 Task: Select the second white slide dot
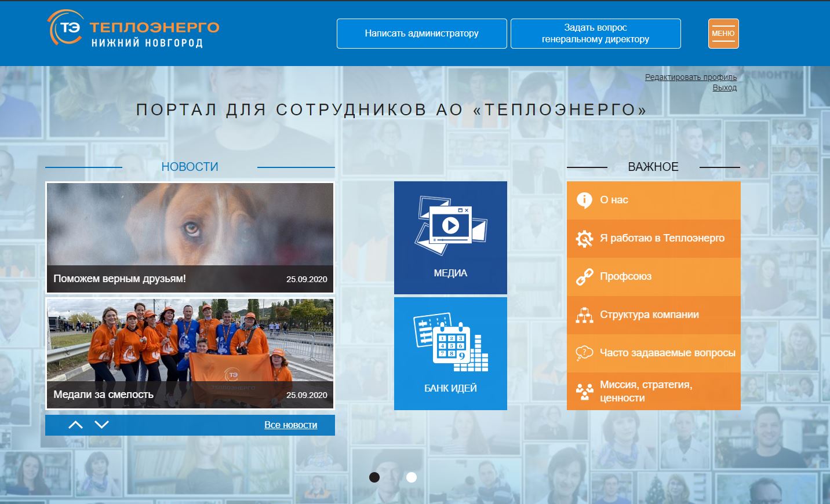coord(411,477)
